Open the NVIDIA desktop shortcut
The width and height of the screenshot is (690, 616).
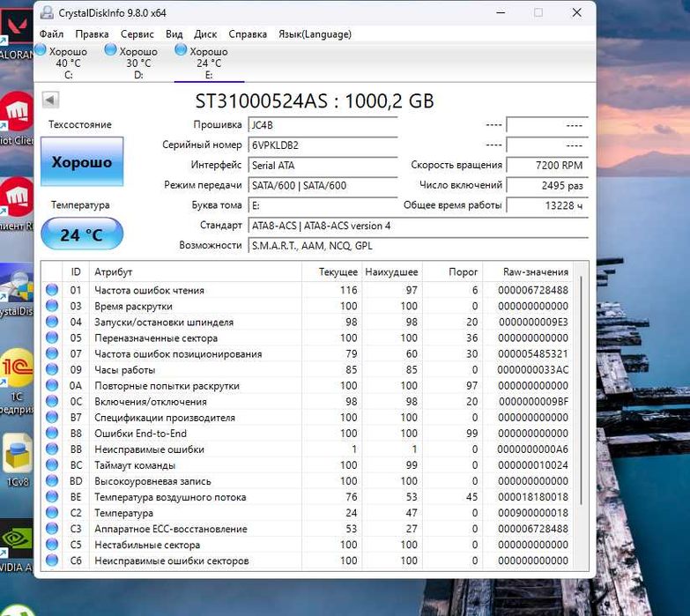(x=16, y=545)
